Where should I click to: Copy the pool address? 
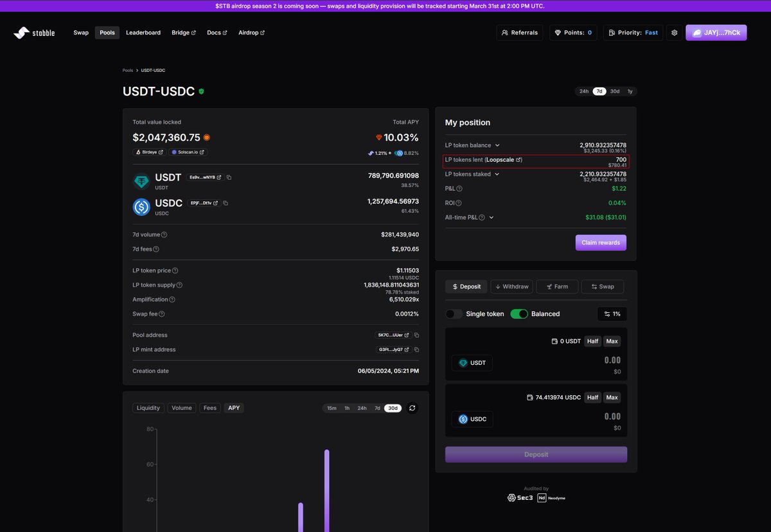click(416, 335)
